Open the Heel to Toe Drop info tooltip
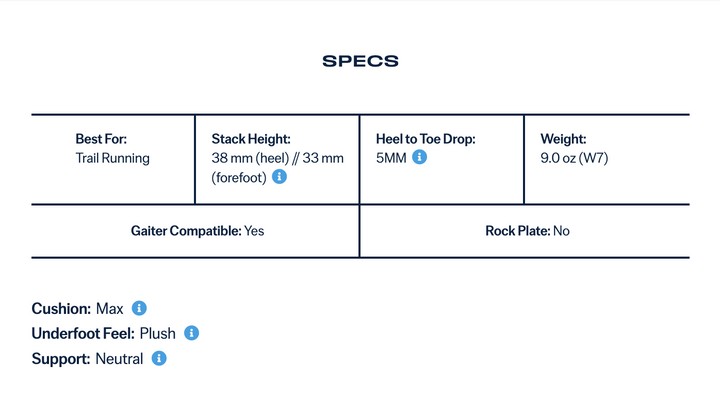Screen dimensions: 720x411 pos(420,158)
